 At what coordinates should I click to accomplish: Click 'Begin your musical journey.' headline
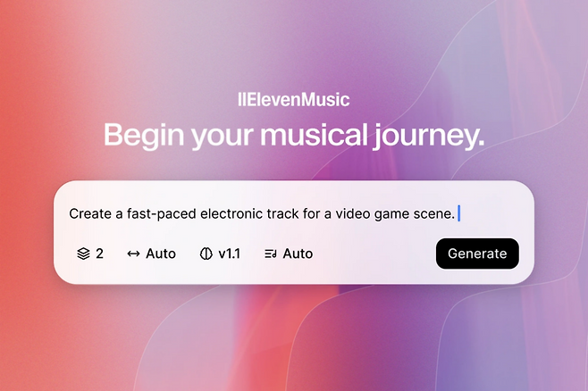[294, 135]
